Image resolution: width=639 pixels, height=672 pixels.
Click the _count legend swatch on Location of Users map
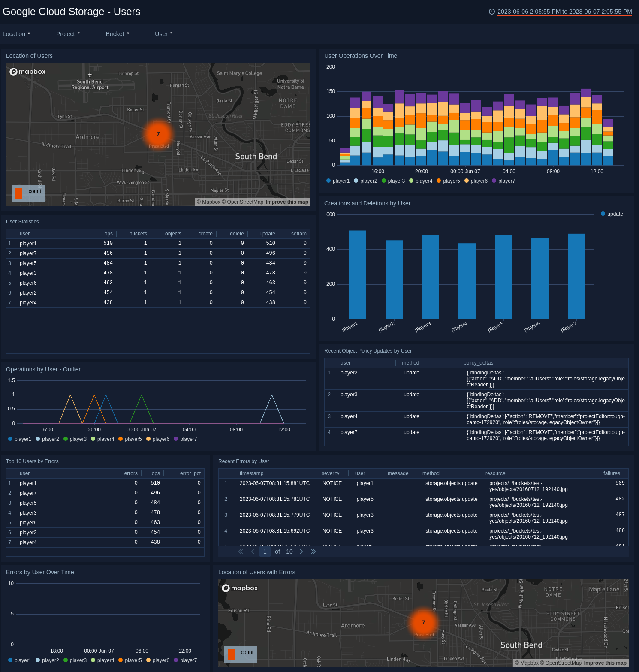(19, 193)
